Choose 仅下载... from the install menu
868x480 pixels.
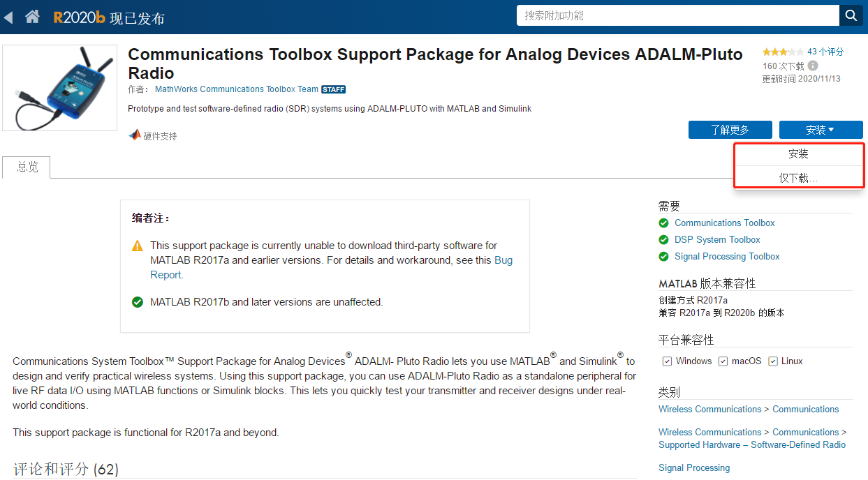[798, 177]
